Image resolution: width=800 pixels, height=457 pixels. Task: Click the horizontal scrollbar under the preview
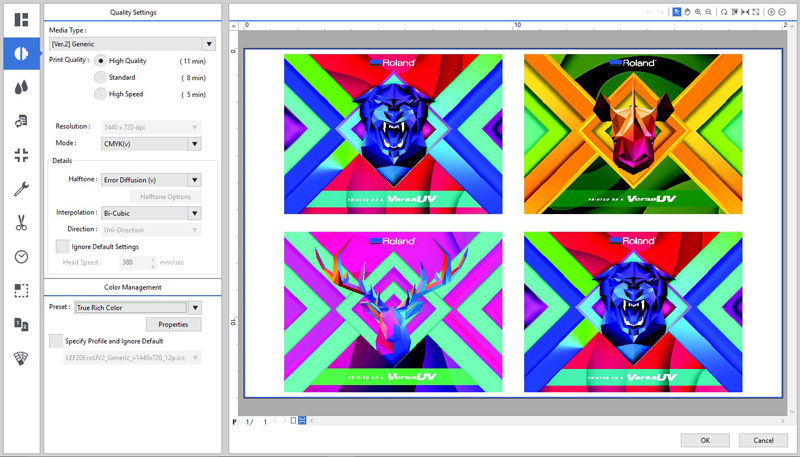click(547, 421)
